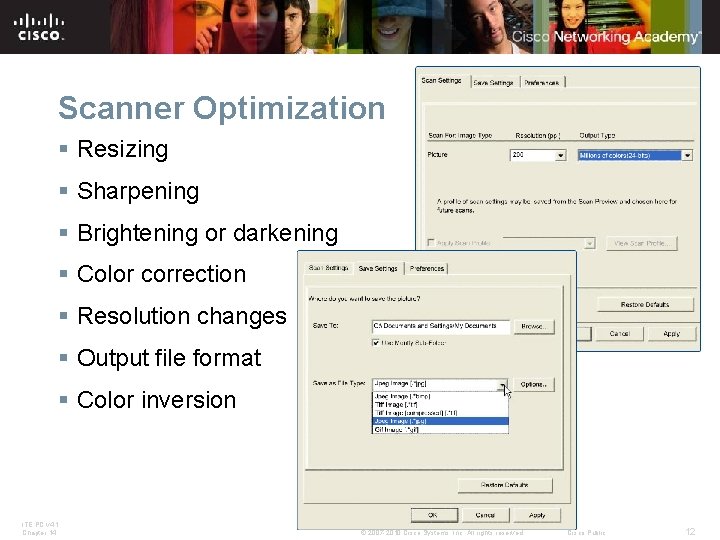
Task: Click the Options button
Action: [534, 384]
